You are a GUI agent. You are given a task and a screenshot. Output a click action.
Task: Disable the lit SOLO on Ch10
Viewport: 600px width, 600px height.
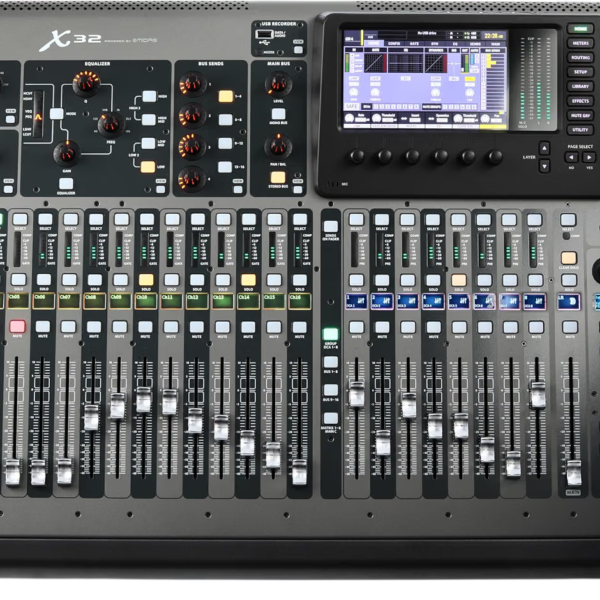pos(146,280)
